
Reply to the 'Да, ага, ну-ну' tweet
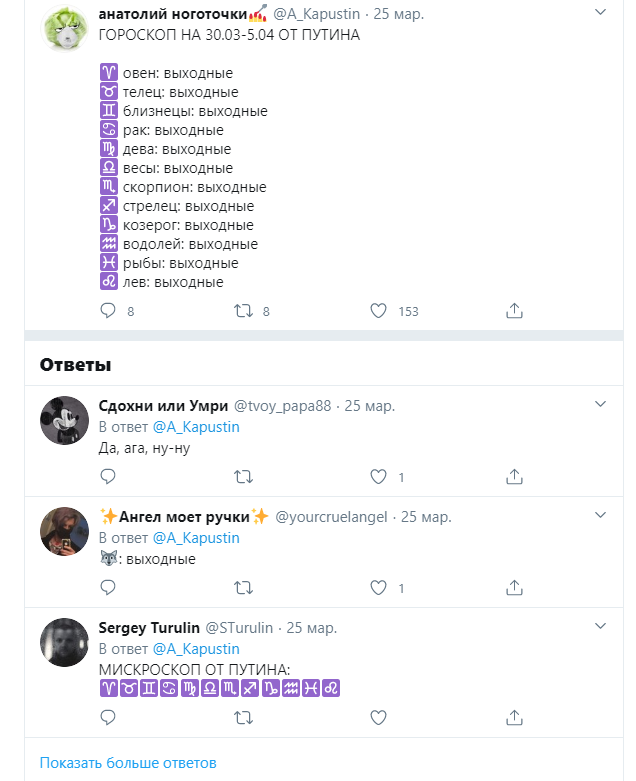pos(108,477)
